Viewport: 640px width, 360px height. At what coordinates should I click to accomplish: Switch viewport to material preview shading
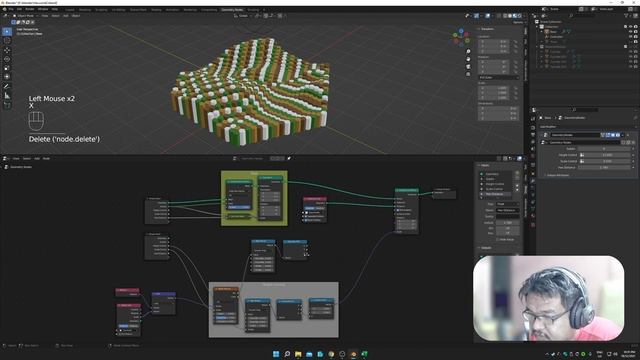(515, 16)
